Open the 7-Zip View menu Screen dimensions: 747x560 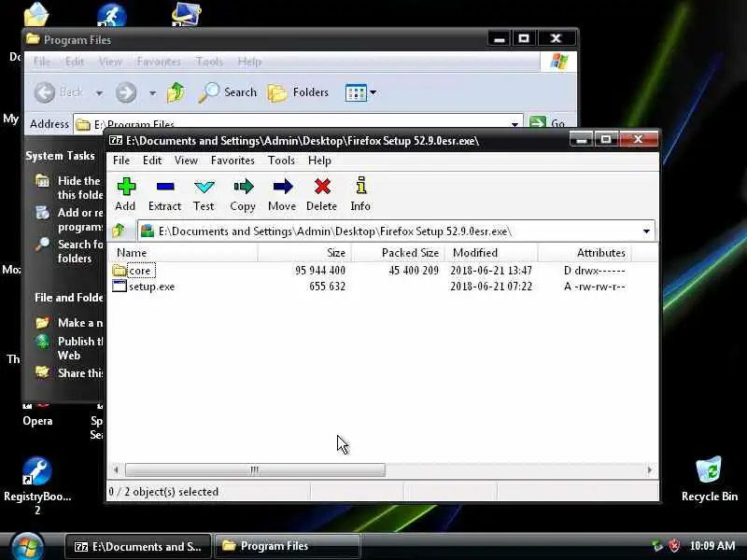point(186,161)
